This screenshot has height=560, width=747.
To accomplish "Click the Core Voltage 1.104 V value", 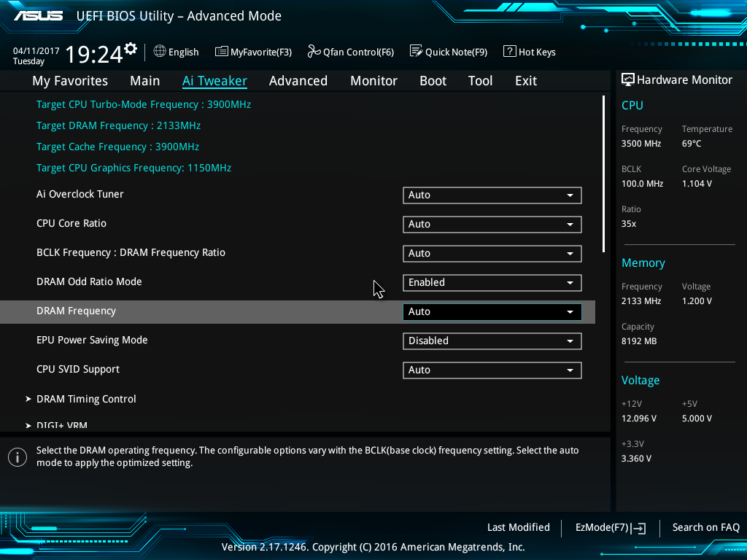I will [x=697, y=183].
